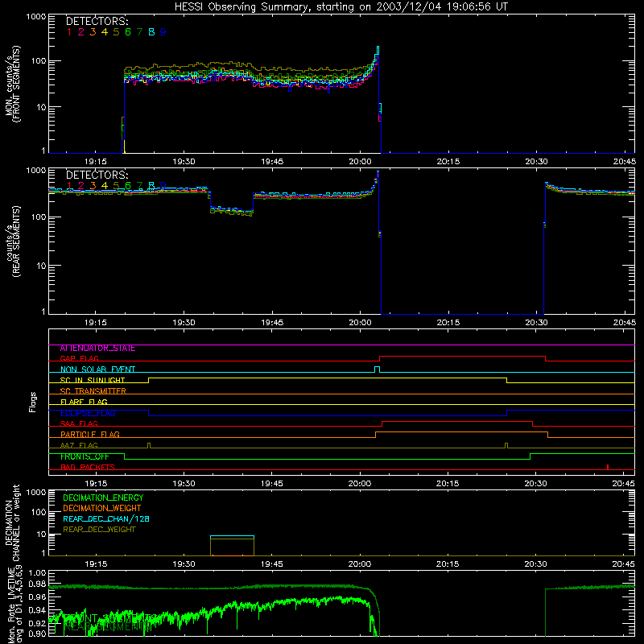The width and height of the screenshot is (644, 644).
Task: Pick cyan detector 8 in the front segments legend
Action: click(151, 32)
